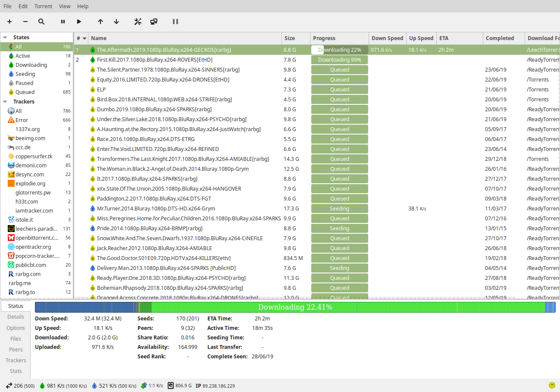Switch to the Options tab
Image resolution: width=560 pixels, height=392 pixels.
(16, 328)
